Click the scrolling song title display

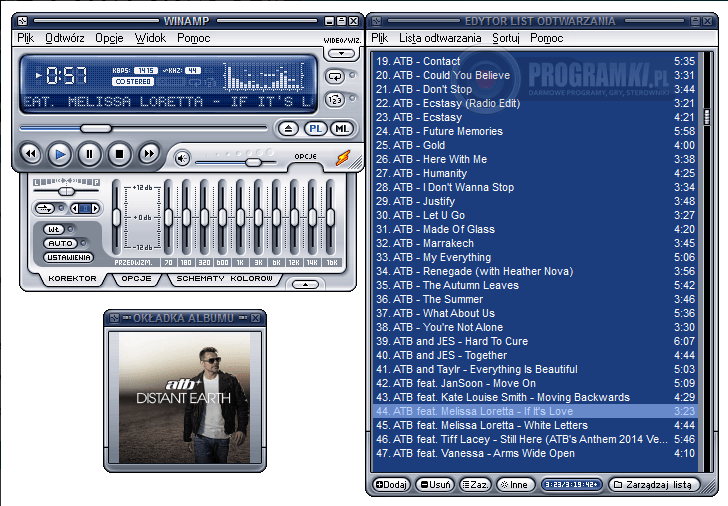(x=169, y=101)
